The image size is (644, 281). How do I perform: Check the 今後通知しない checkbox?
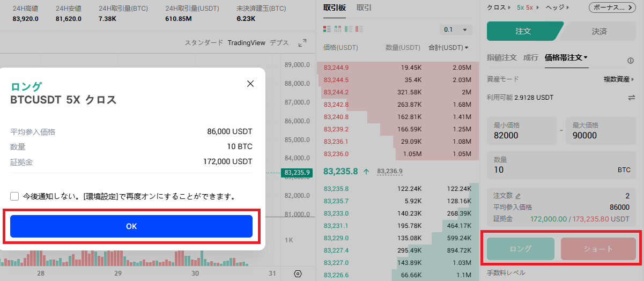point(15,196)
